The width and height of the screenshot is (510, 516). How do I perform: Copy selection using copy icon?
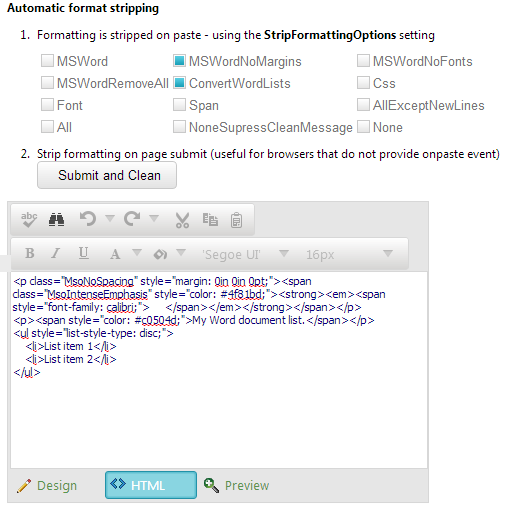coord(210,220)
